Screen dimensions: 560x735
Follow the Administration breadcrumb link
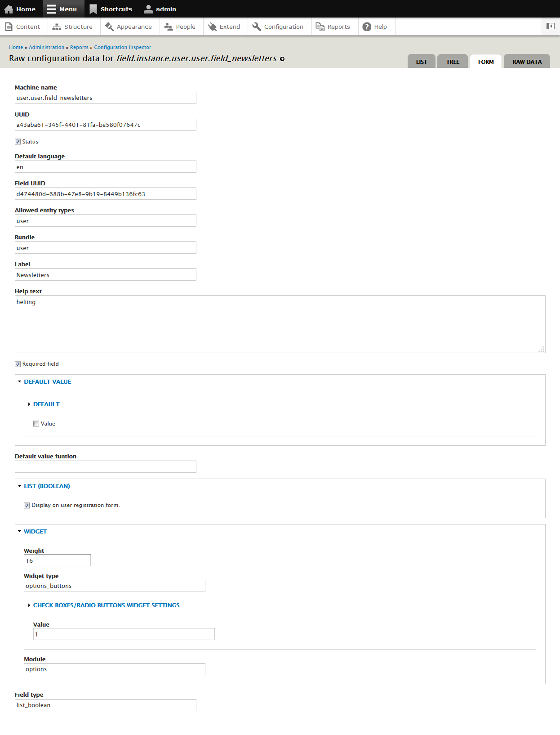pos(46,47)
